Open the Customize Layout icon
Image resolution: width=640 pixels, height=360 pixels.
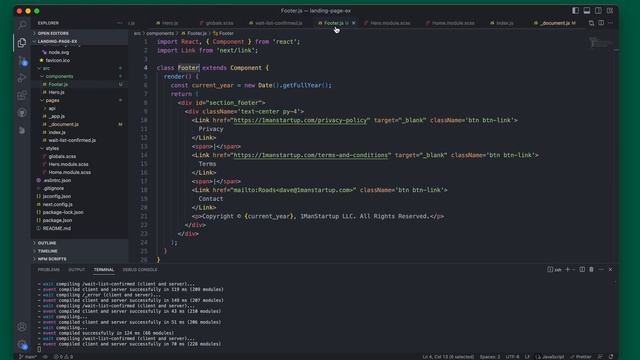coord(609,11)
